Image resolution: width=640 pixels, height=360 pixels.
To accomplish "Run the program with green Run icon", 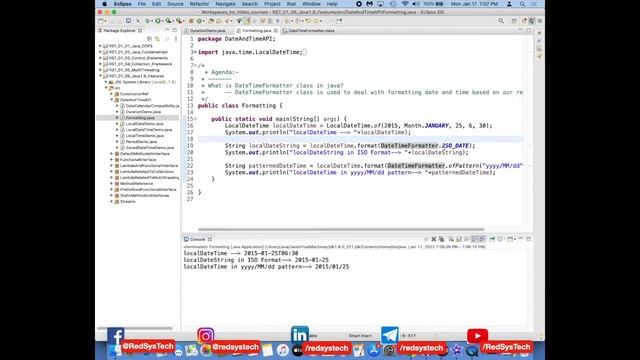I will [x=158, y=21].
